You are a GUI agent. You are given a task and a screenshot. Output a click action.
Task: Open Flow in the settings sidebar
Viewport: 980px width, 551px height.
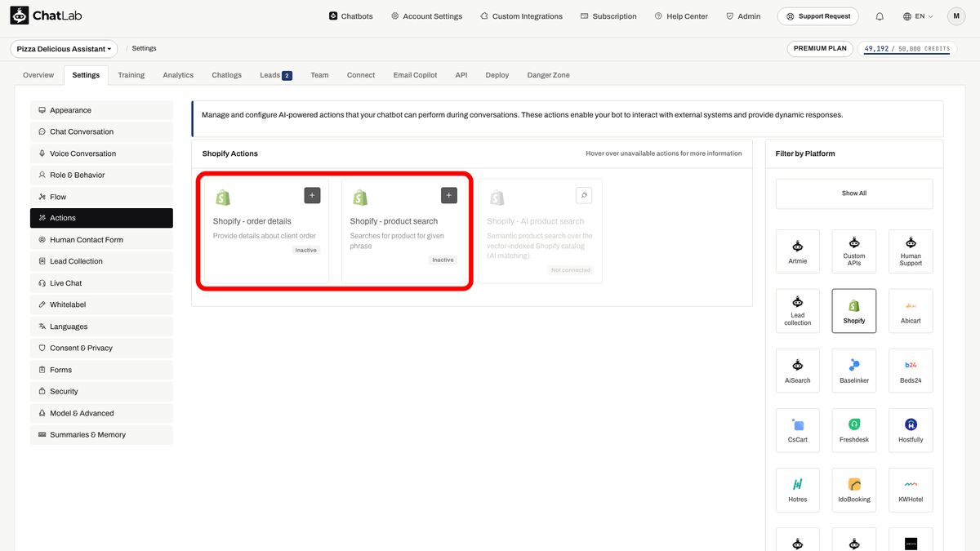(x=101, y=197)
